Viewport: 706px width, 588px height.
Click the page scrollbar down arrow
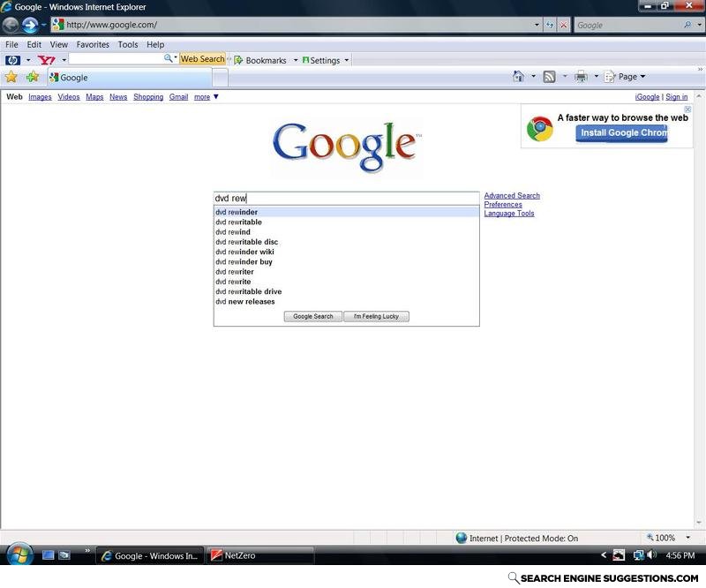click(699, 523)
